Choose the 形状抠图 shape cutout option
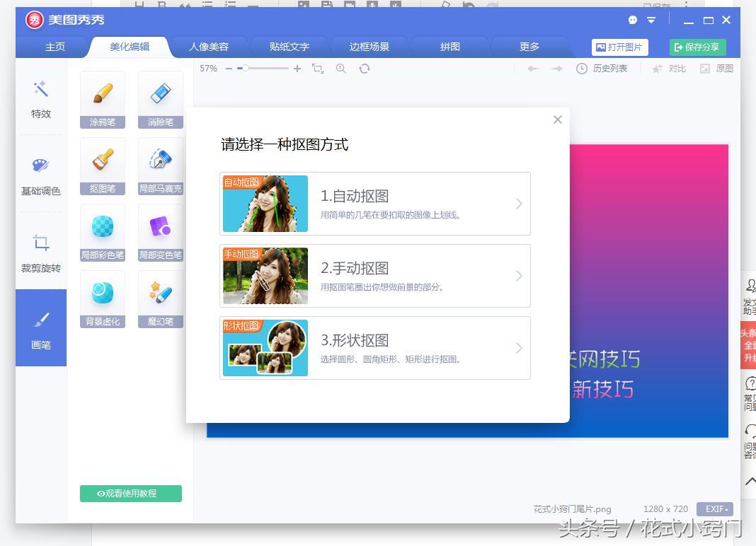This screenshot has height=546, width=756. coord(374,348)
